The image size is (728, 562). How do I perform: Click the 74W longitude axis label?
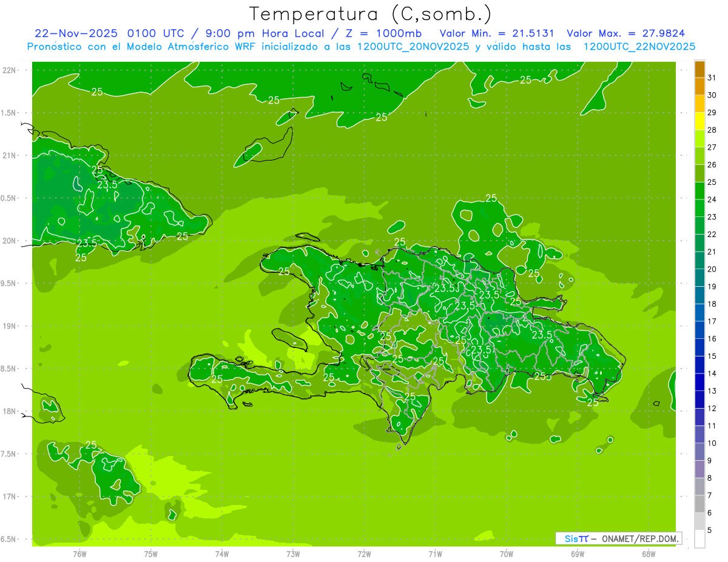222,554
